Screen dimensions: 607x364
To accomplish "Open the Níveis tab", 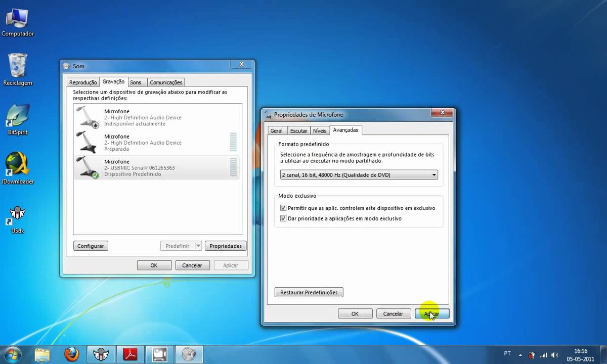I will coord(320,131).
